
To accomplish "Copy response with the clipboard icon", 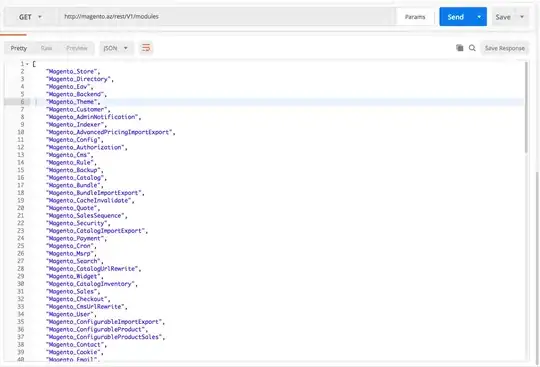I will click(459, 48).
